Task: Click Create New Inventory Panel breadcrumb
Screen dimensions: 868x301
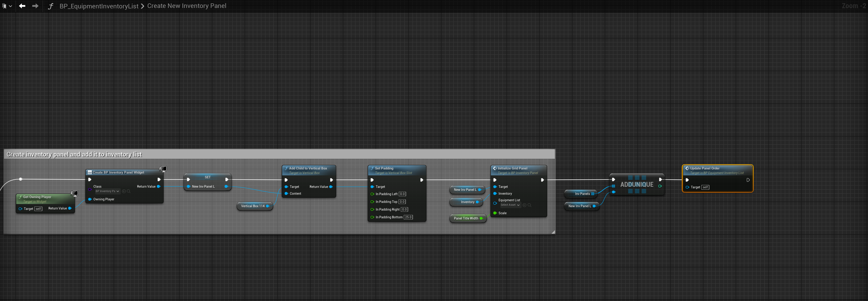Action: 187,6
